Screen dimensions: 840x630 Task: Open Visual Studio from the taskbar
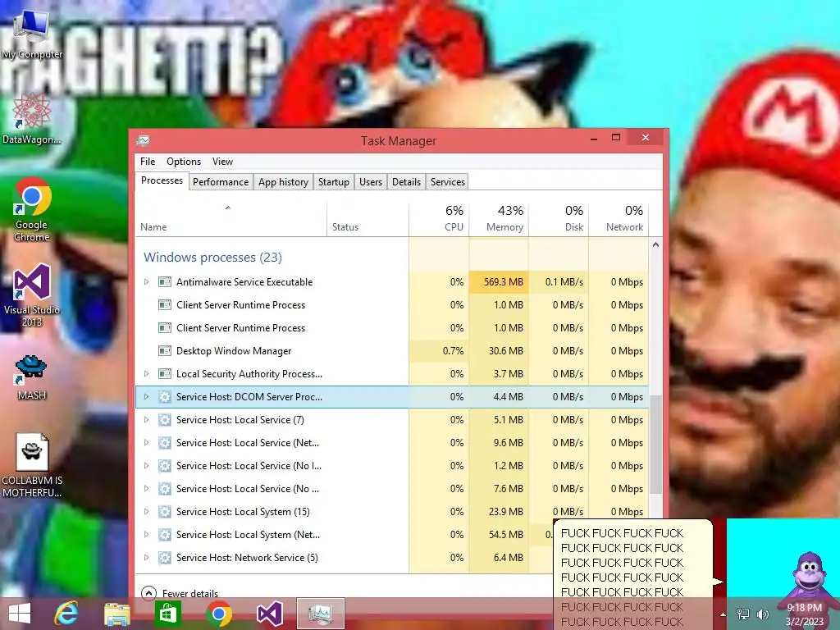[269, 614]
